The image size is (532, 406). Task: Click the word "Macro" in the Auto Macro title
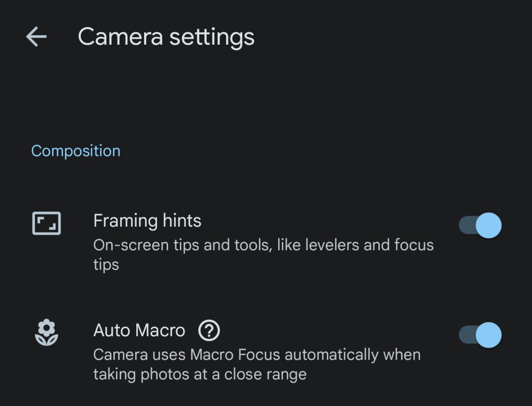160,330
